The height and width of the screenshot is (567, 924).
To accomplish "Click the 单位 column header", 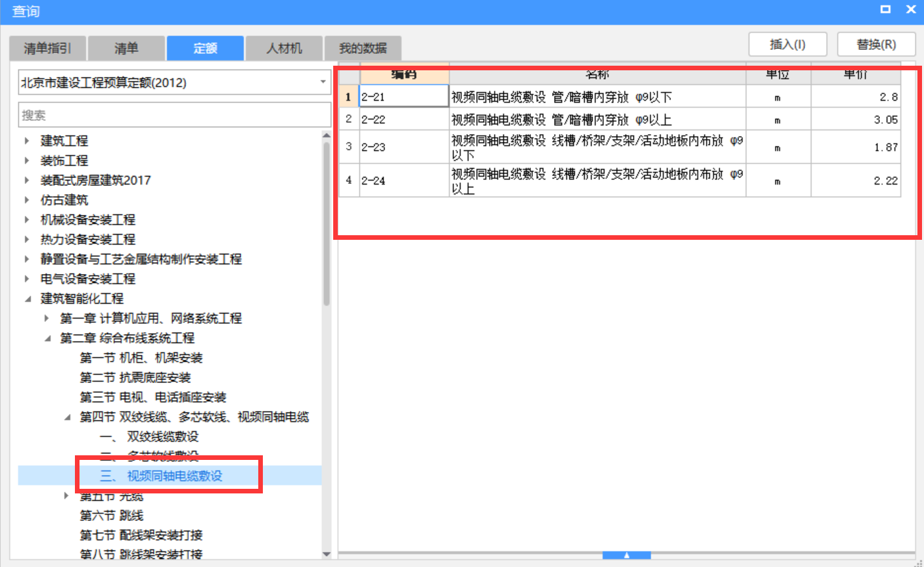I will (778, 74).
